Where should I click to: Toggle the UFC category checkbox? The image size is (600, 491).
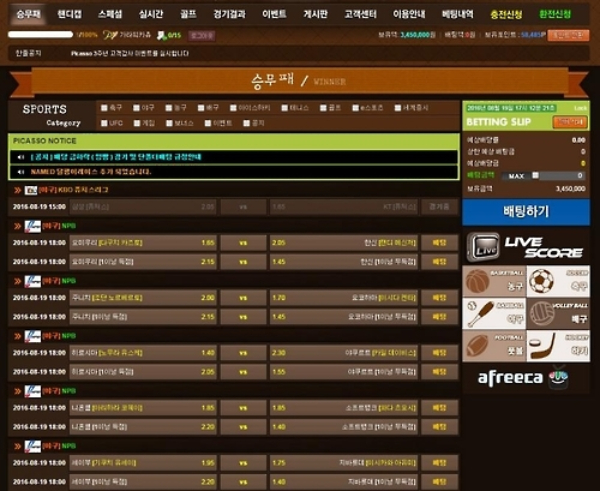click(x=104, y=123)
